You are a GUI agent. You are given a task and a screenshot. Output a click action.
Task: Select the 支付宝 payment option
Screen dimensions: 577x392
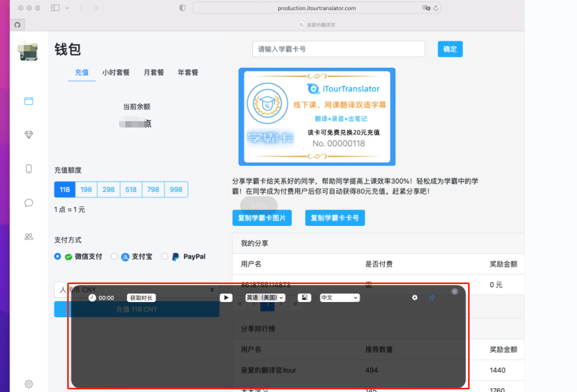tap(114, 257)
